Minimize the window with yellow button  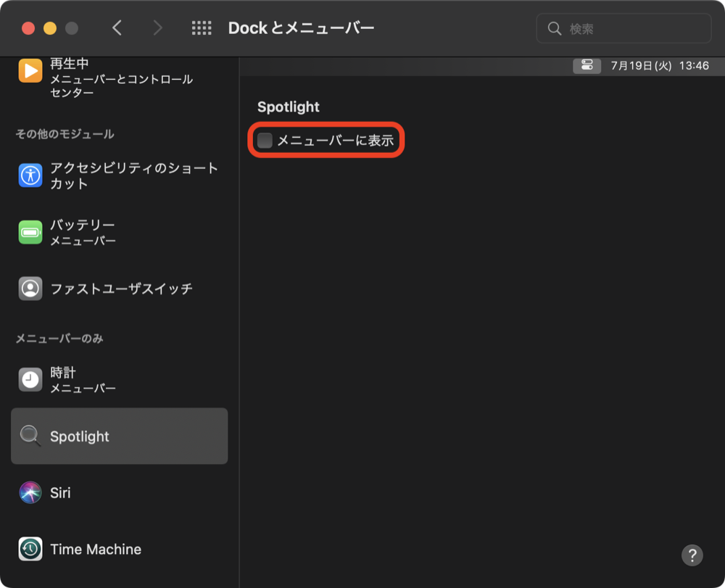50,28
